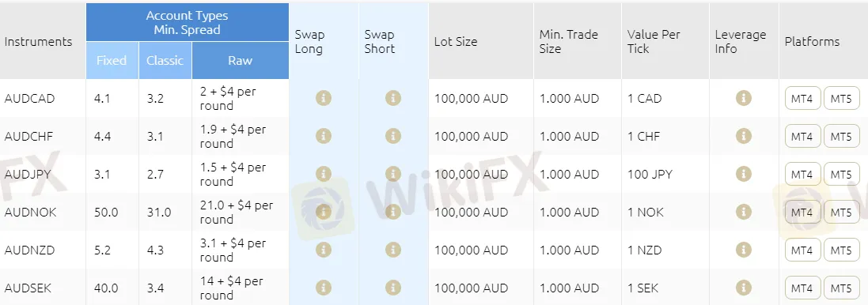
Task: Show AUDJPY leverage info icon
Action: tap(744, 174)
